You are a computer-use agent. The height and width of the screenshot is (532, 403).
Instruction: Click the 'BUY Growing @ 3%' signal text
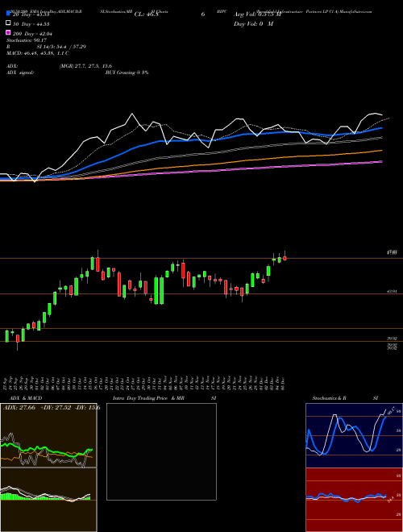[127, 73]
